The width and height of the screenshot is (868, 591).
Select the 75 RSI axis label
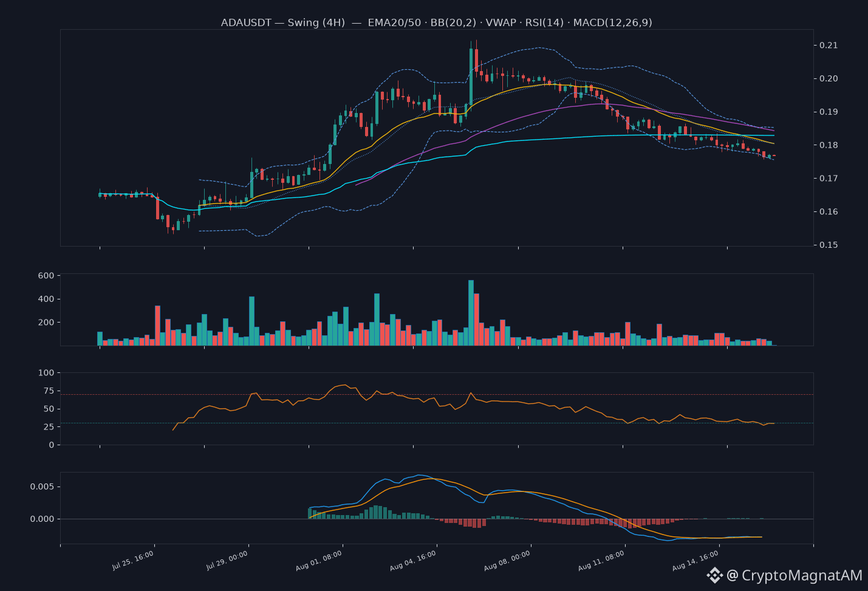point(49,391)
